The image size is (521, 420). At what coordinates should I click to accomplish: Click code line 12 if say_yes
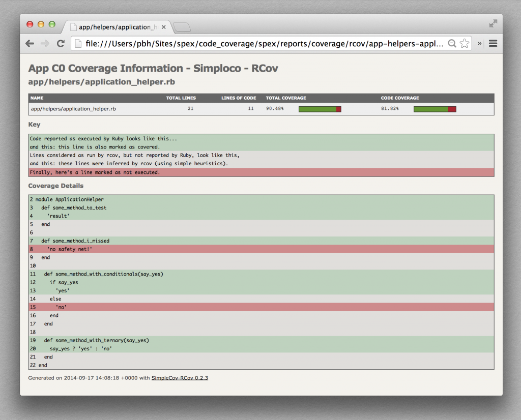point(261,282)
